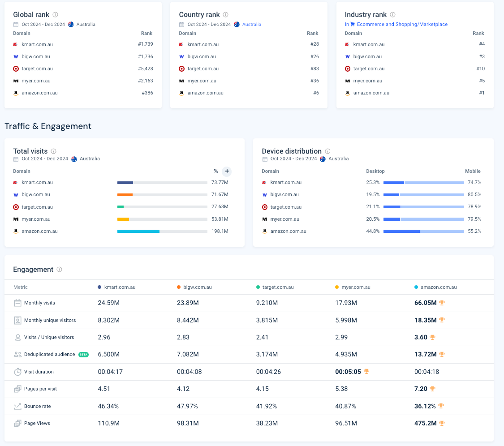Click the Myer logo in Industry rank list
Viewport: 504px width, 446px height.
pyautogui.click(x=348, y=81)
